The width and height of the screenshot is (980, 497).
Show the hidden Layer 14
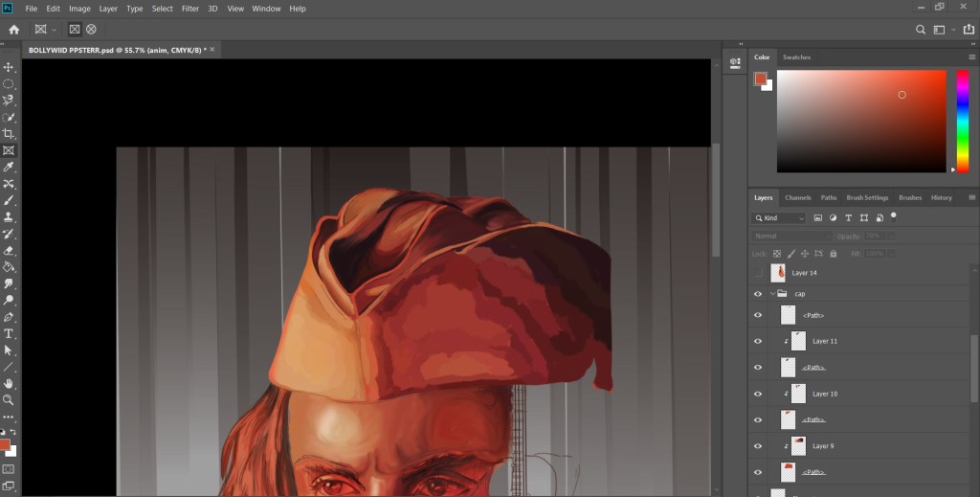[x=758, y=273]
